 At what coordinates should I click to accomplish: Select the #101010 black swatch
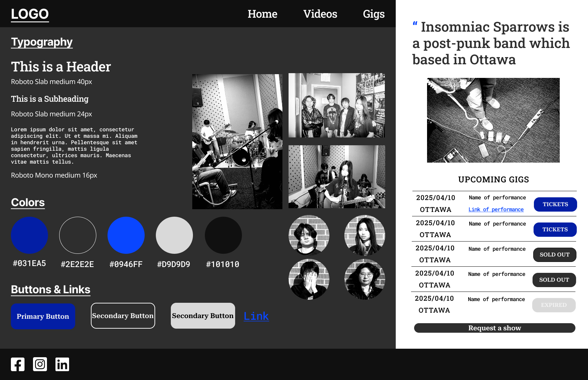click(x=223, y=235)
